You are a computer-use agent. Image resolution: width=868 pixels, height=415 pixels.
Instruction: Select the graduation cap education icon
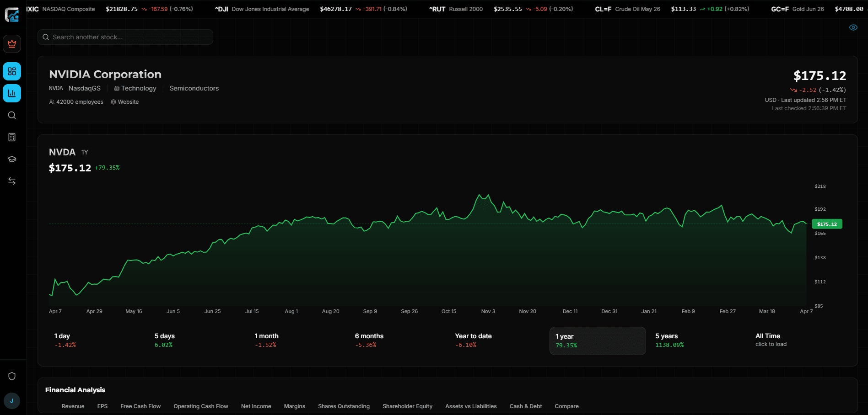pos(12,159)
